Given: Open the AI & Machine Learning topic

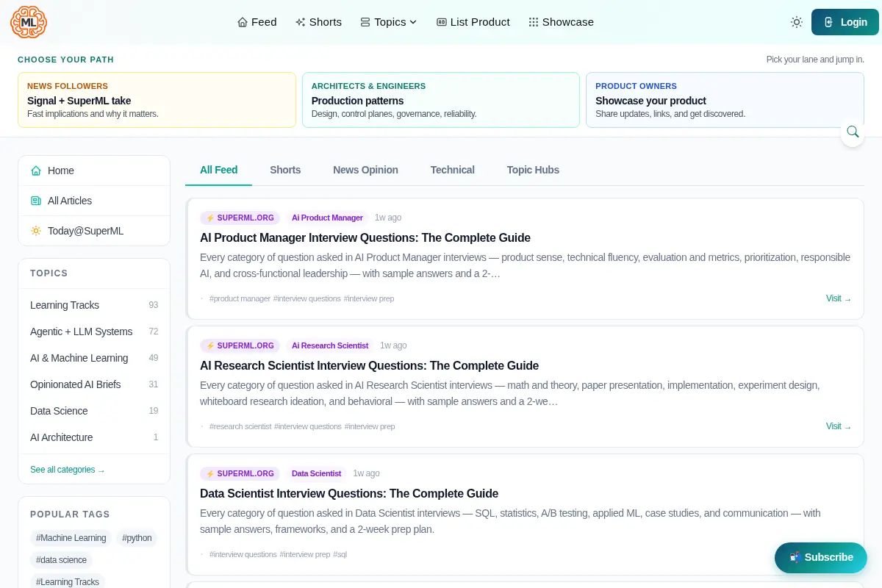Looking at the screenshot, I should point(94,358).
